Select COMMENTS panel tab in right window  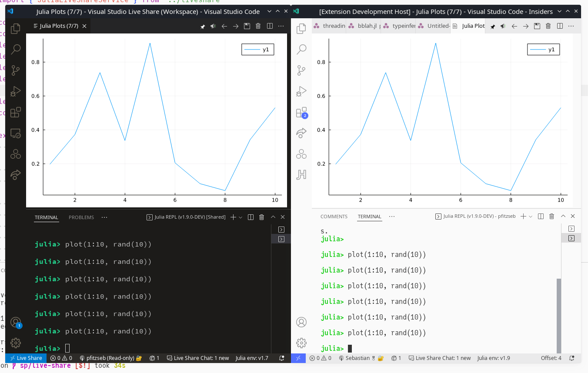[x=334, y=216]
